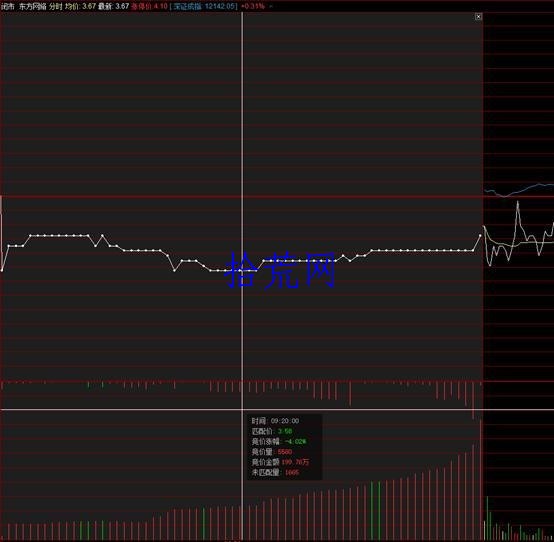The width and height of the screenshot is (554, 542).
Task: Click the 竞价金额 tooltip row
Action: 280,462
